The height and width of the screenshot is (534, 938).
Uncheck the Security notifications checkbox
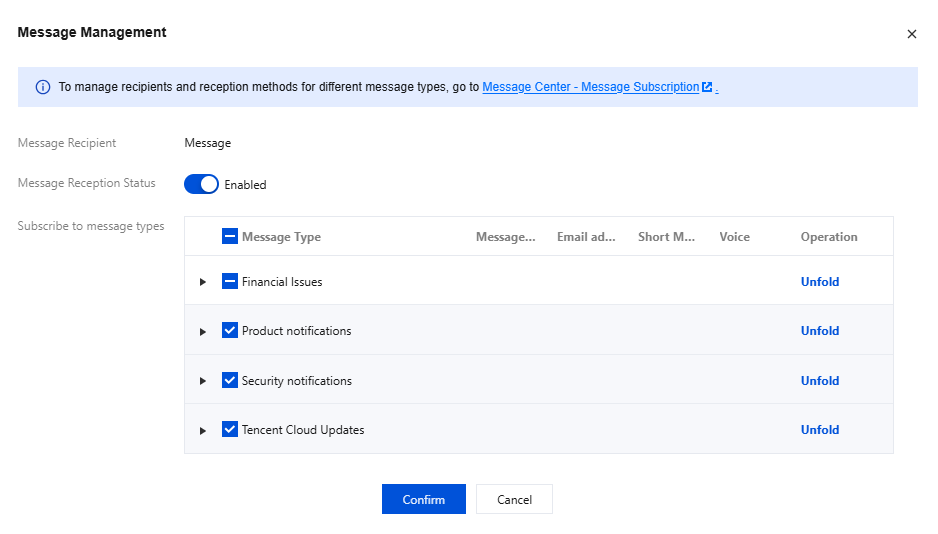click(230, 381)
